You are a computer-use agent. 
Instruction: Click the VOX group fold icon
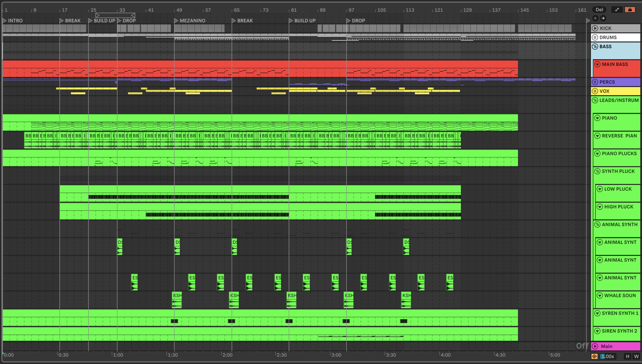point(595,91)
